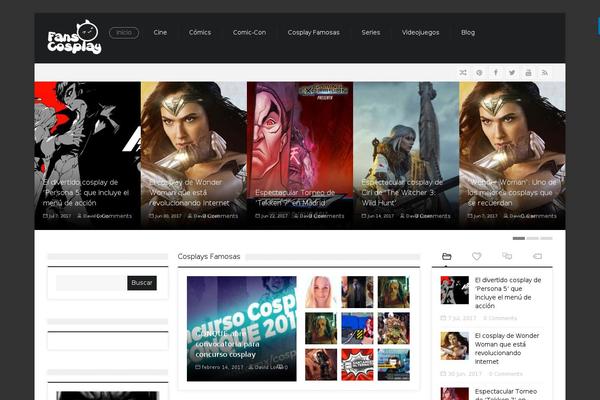600x400 pixels.
Task: Select the first slider pagination bar
Action: 518,238
